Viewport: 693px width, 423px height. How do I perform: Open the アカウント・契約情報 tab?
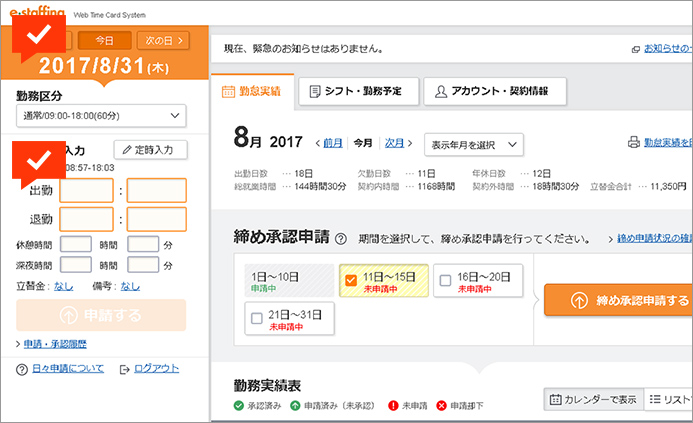pos(495,91)
